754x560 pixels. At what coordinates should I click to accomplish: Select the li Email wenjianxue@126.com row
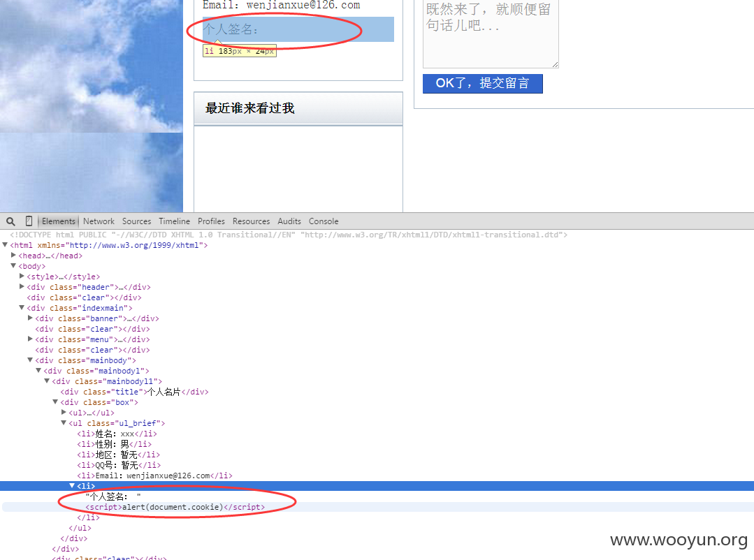[x=154, y=476]
